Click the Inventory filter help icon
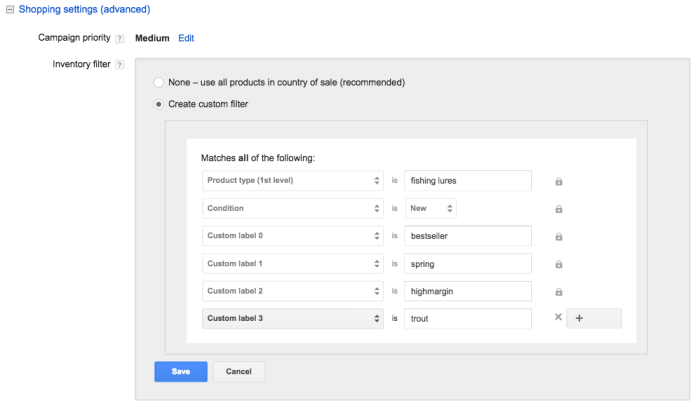The width and height of the screenshot is (700, 405). click(x=119, y=65)
